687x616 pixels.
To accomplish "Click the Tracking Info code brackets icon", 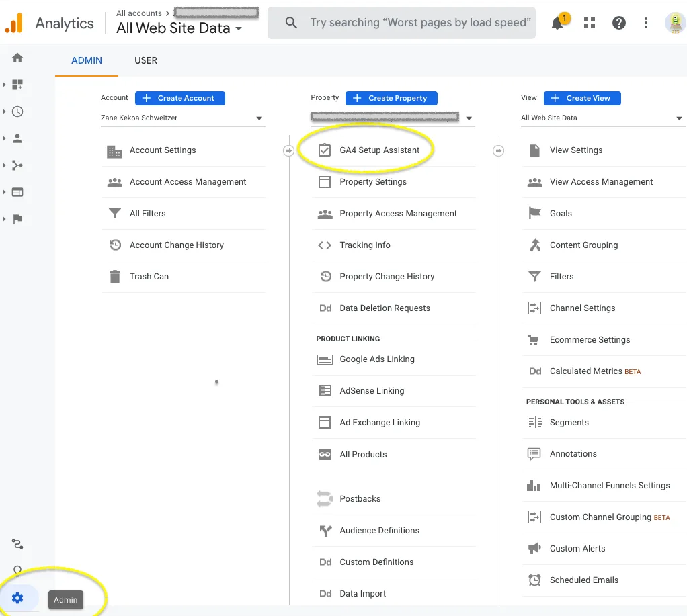I will tap(325, 245).
